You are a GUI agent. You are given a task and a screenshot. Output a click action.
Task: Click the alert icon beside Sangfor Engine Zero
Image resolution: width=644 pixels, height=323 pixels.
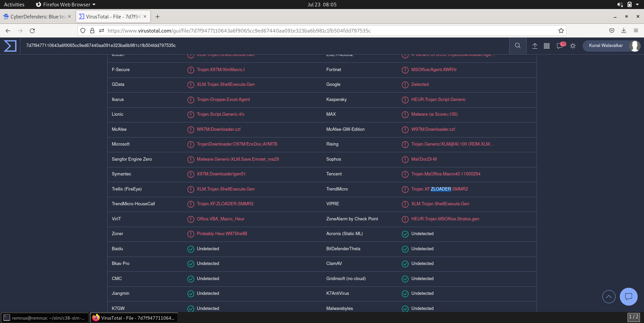pyautogui.click(x=191, y=160)
